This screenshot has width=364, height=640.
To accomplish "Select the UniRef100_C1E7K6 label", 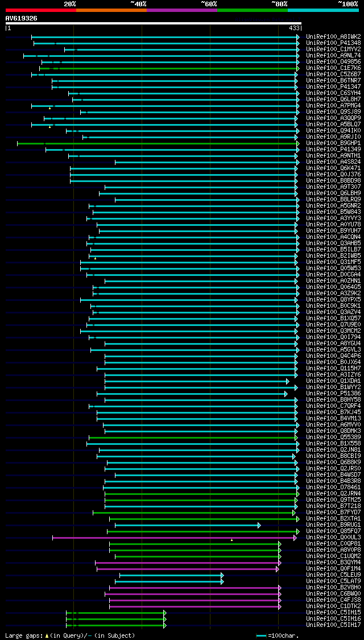I will coord(333,68).
